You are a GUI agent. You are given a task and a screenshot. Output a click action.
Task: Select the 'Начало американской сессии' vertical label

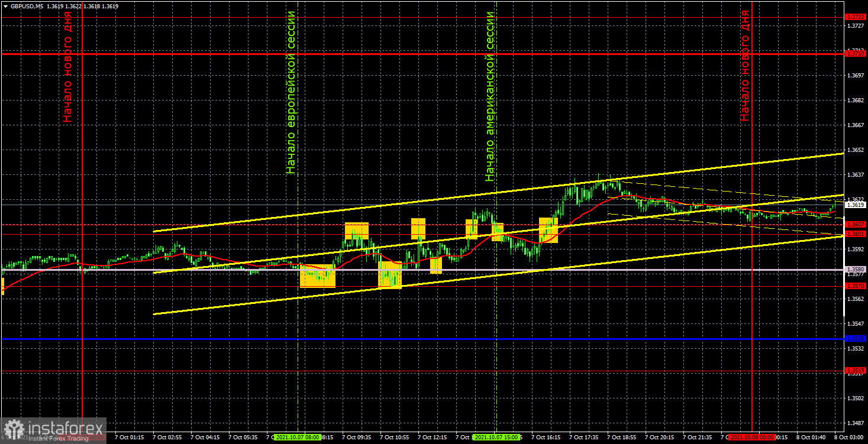coord(489,96)
